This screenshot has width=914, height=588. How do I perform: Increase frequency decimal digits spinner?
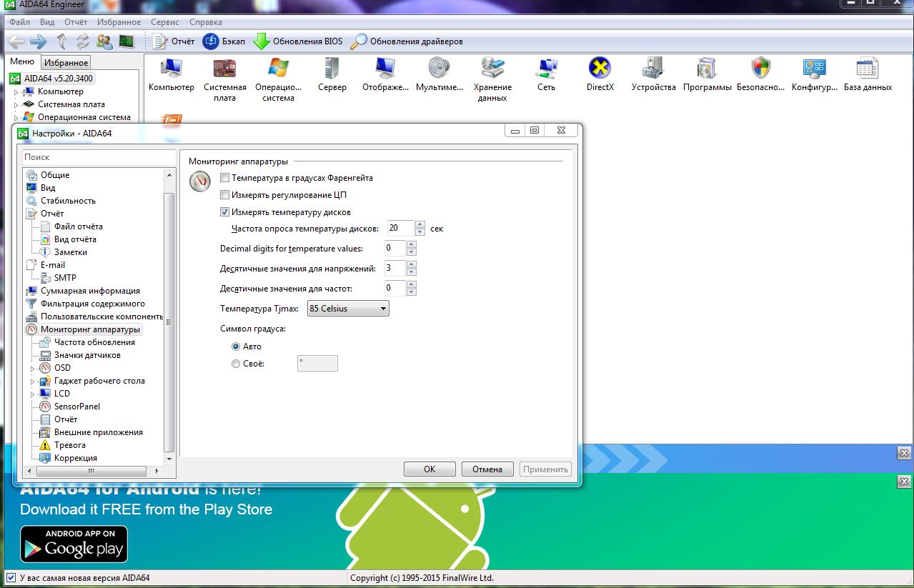point(411,285)
